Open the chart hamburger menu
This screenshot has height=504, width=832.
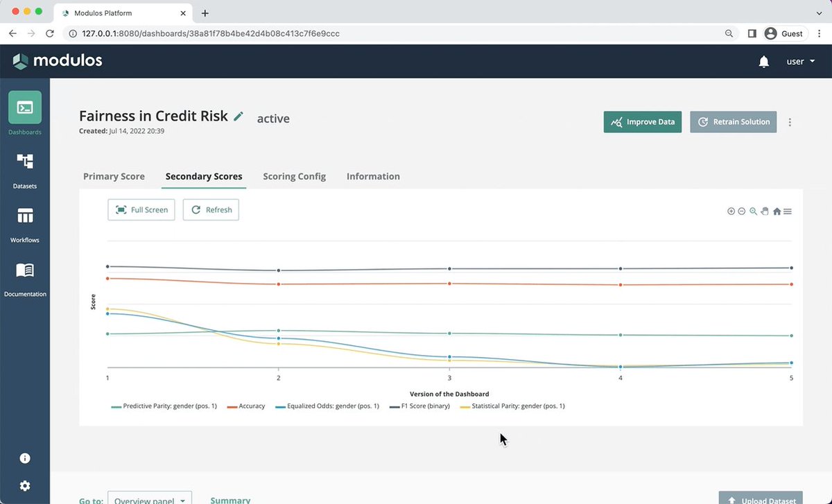click(x=788, y=211)
